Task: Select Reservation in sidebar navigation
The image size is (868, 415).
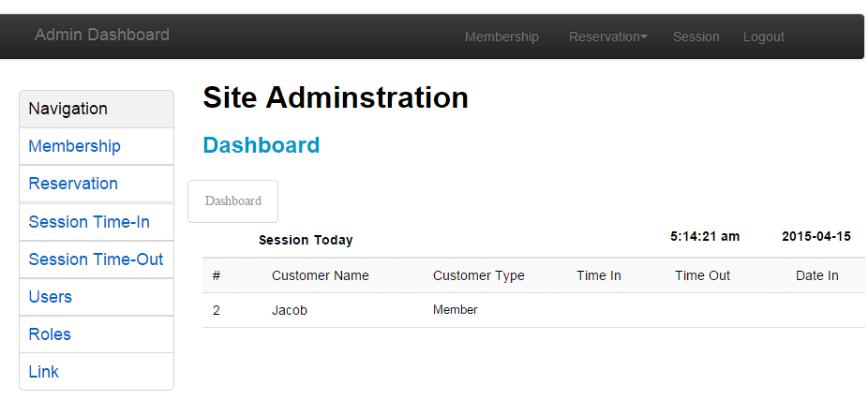Action: (97, 184)
